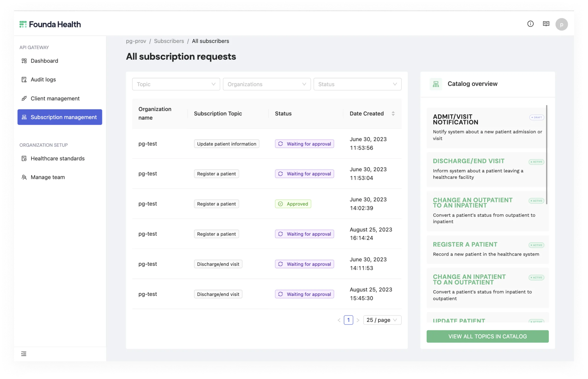Click the sort arrows on Date Created
This screenshot has height=379, width=588.
point(393,113)
